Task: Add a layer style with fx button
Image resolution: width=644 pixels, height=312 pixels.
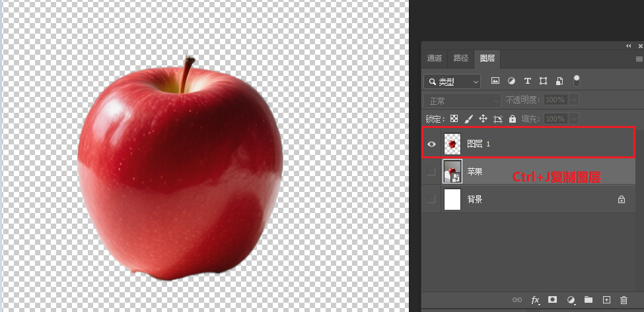Action: [x=536, y=300]
